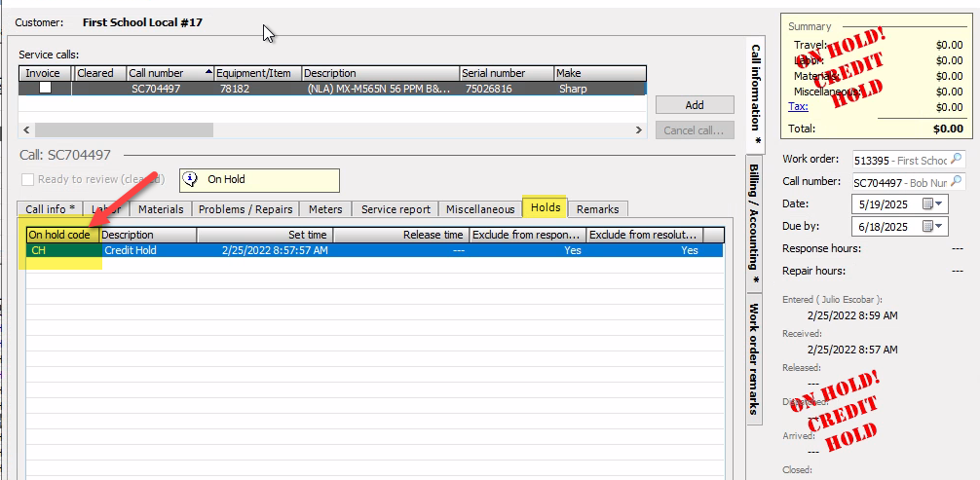Open the Call info tab
980x480 pixels.
tap(50, 208)
